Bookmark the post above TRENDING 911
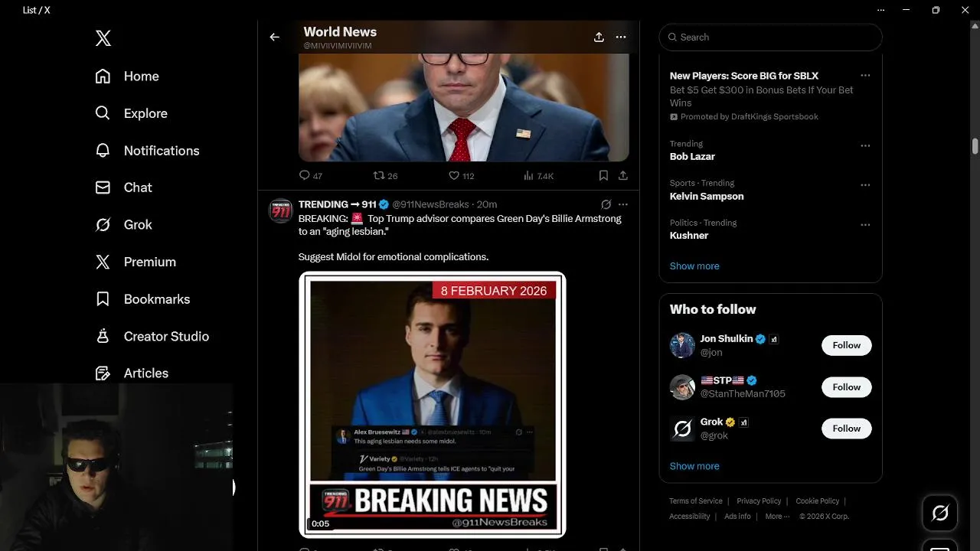980x551 pixels. tap(603, 176)
